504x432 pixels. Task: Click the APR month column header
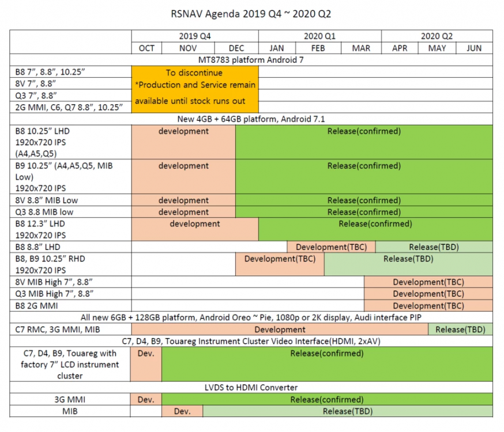(x=400, y=48)
